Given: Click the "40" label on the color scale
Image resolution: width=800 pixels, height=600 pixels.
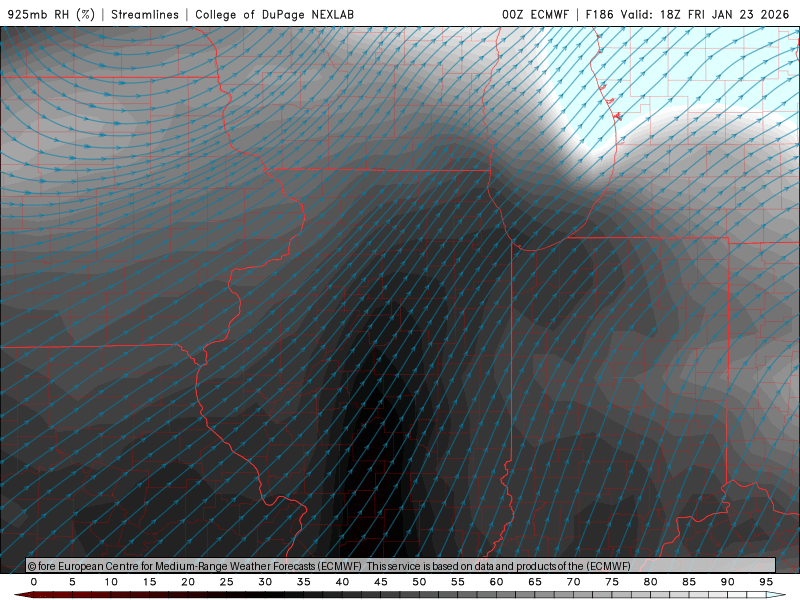Looking at the screenshot, I should click(x=342, y=582).
